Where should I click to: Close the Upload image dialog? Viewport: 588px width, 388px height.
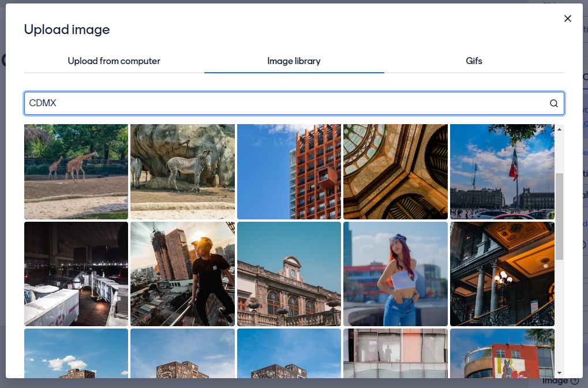567,18
